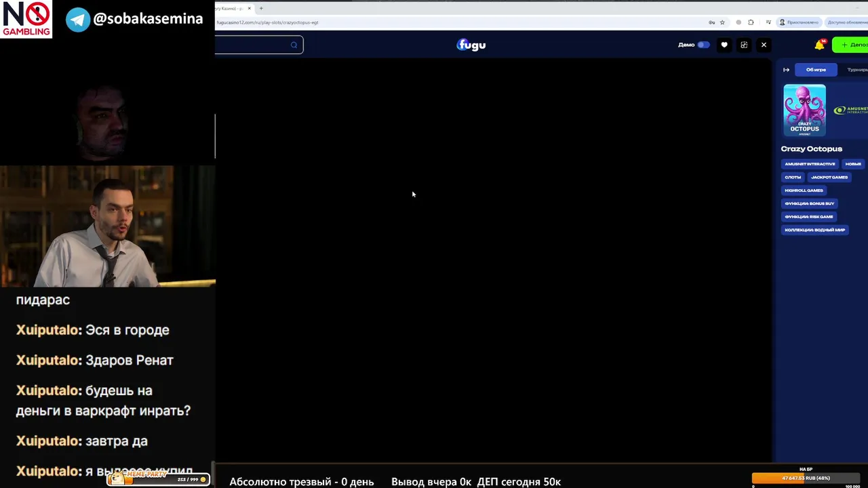Click the search magnifier icon in the fugu search box
Viewport: 868px width, 488px height.
(294, 45)
